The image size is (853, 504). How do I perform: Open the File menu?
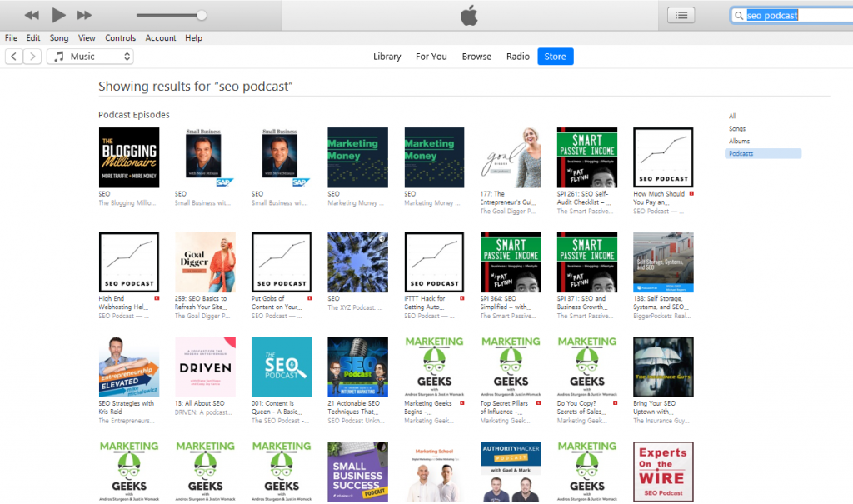(11, 38)
